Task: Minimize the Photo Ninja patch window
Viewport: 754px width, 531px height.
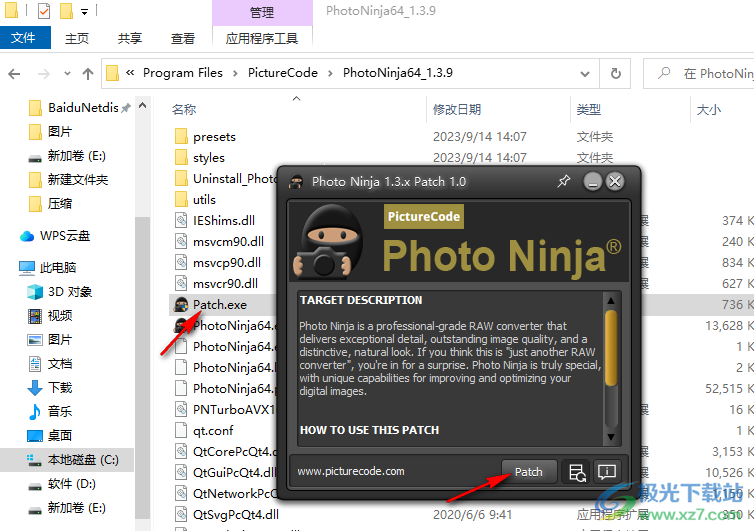Action: [x=592, y=181]
